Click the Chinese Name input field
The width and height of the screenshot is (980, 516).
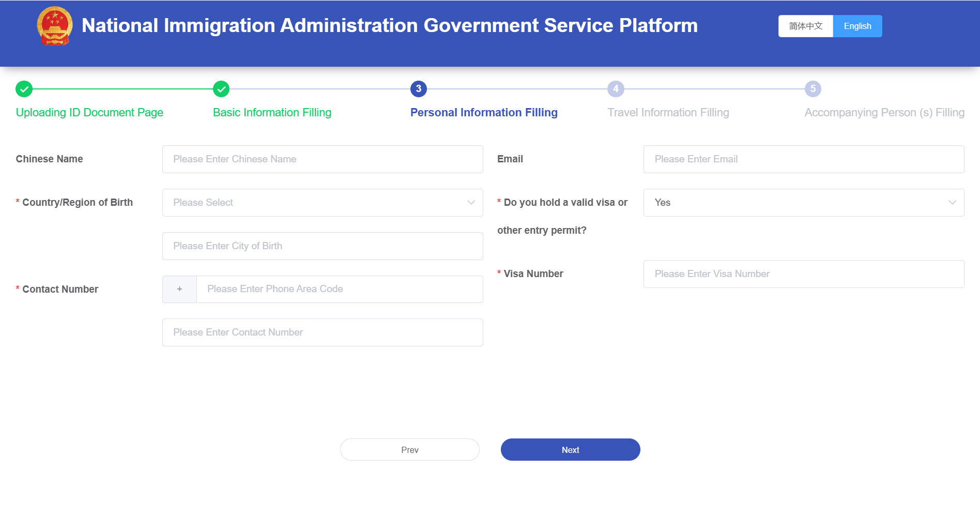click(x=323, y=159)
